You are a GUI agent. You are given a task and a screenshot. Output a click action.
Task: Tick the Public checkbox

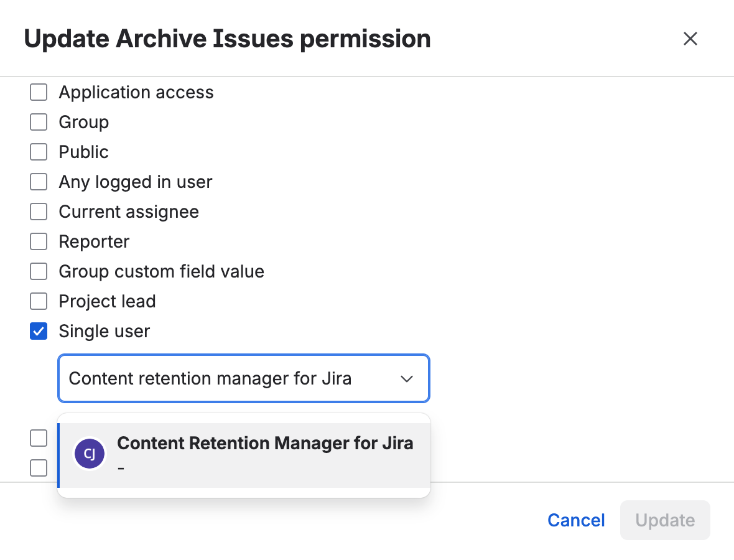coord(39,152)
